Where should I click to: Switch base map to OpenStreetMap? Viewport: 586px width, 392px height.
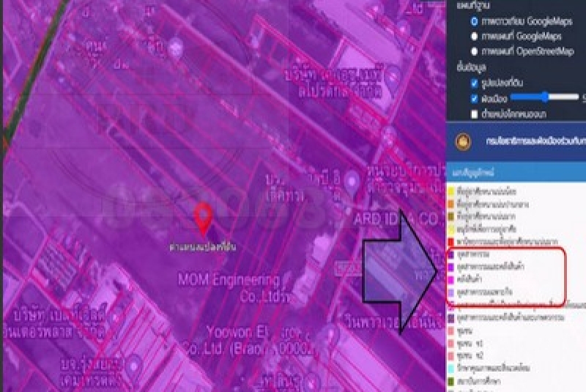(475, 51)
